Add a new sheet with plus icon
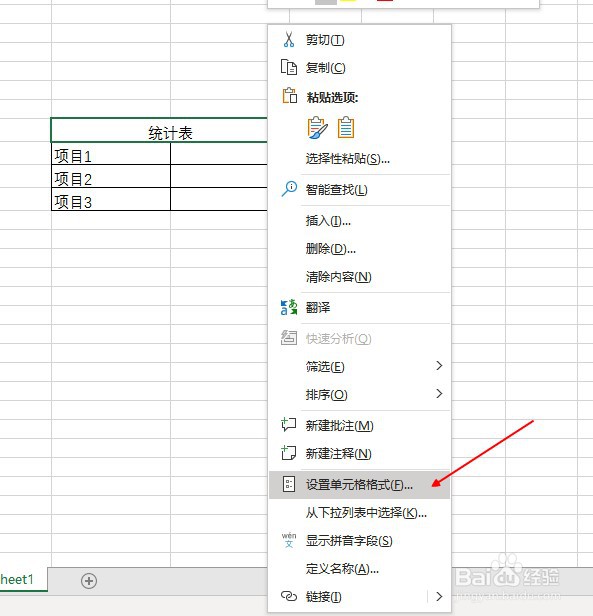 tap(89, 581)
